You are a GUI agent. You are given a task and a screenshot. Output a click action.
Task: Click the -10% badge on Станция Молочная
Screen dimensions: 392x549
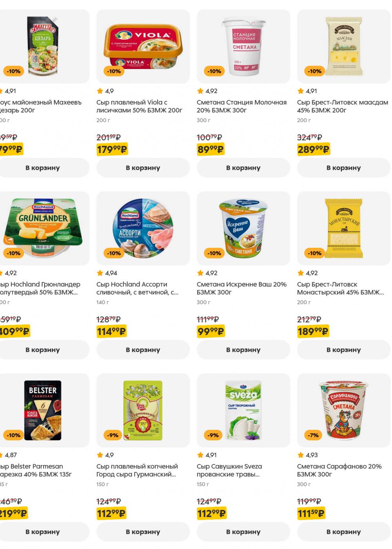pyautogui.click(x=213, y=71)
